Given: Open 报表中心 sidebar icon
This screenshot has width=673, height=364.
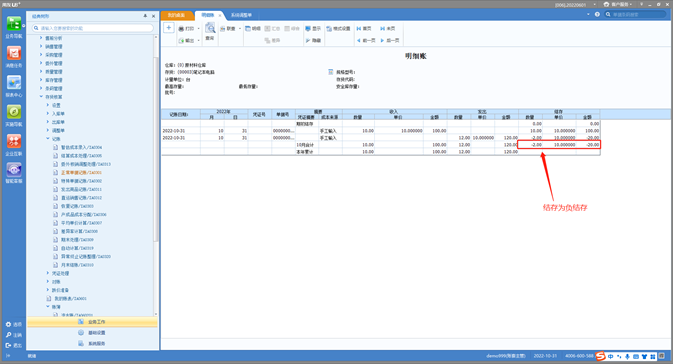Looking at the screenshot, I should [14, 86].
